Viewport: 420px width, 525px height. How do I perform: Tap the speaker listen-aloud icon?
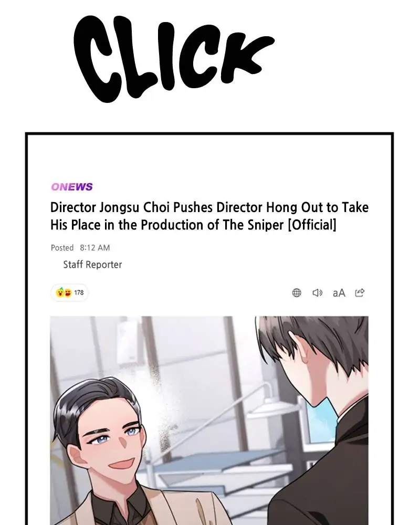[x=317, y=292]
